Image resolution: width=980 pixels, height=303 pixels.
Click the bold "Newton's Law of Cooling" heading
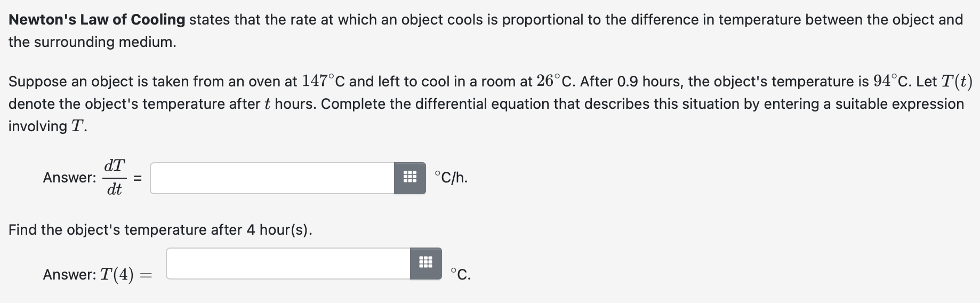[97, 20]
